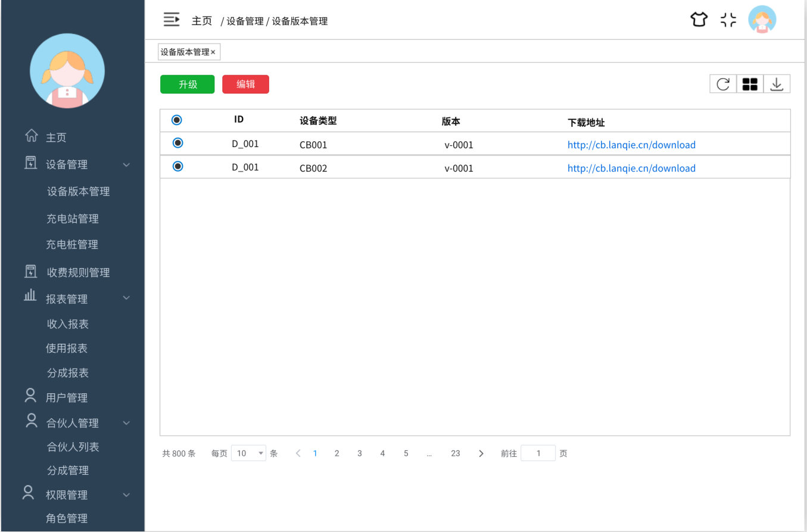The width and height of the screenshot is (807, 532).
Task: Go to next page with right arrow
Action: 481,453
